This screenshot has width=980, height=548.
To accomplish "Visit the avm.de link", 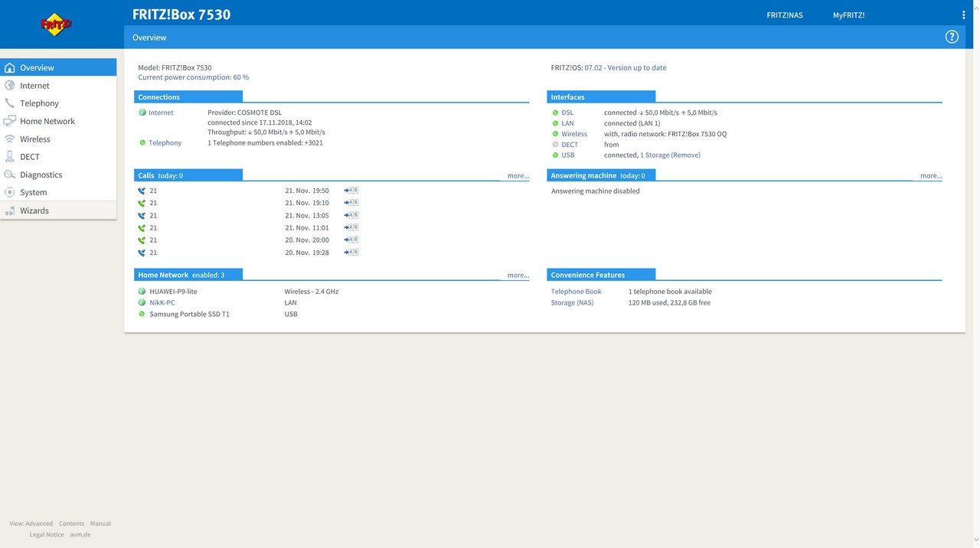I will pyautogui.click(x=80, y=535).
